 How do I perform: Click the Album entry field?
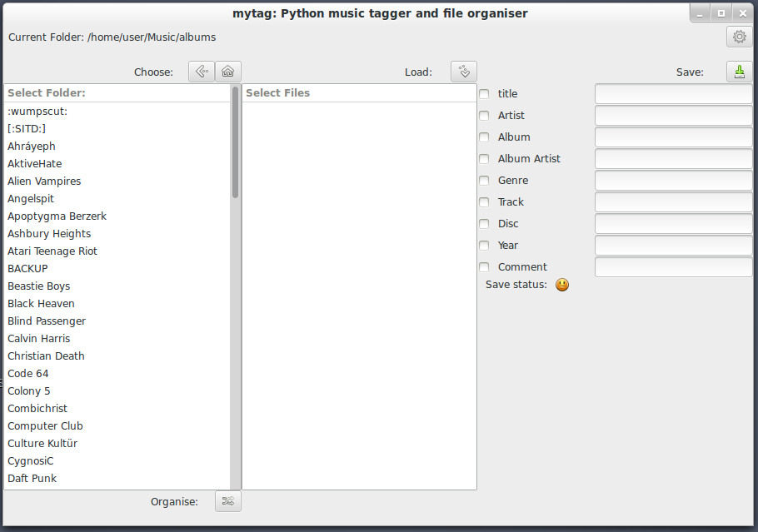coord(673,137)
